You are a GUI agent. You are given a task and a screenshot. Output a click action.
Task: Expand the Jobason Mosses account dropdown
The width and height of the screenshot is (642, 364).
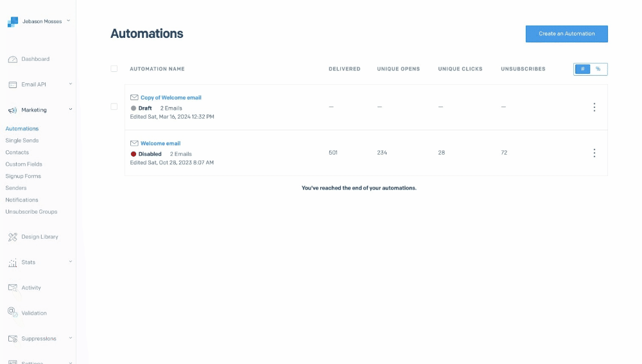[69, 21]
